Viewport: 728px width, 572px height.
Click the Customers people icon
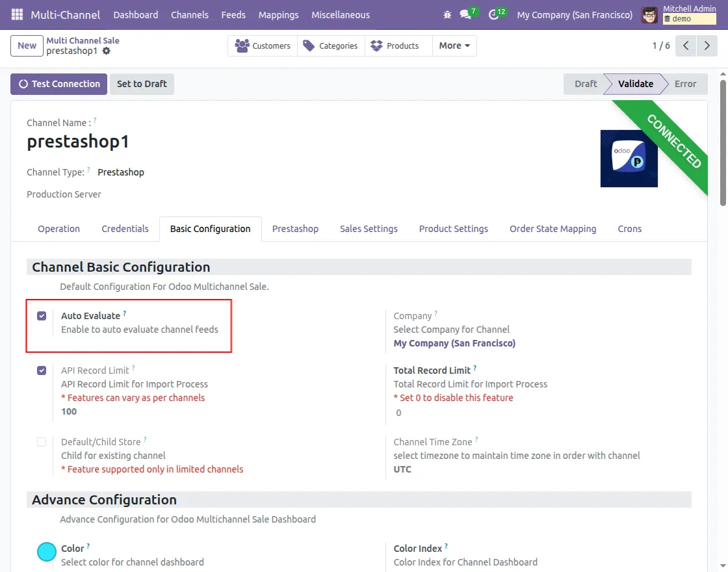tap(242, 45)
